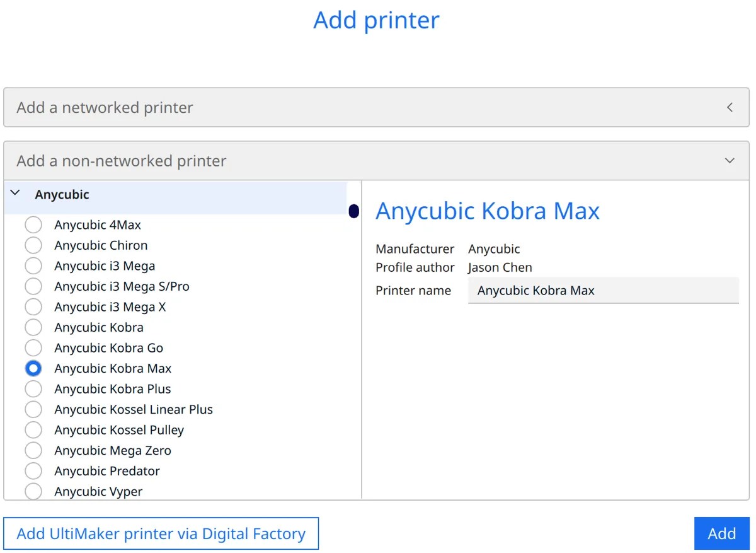Image resolution: width=756 pixels, height=553 pixels.
Task: Grab the printer list scrollbar handle
Action: [x=354, y=211]
